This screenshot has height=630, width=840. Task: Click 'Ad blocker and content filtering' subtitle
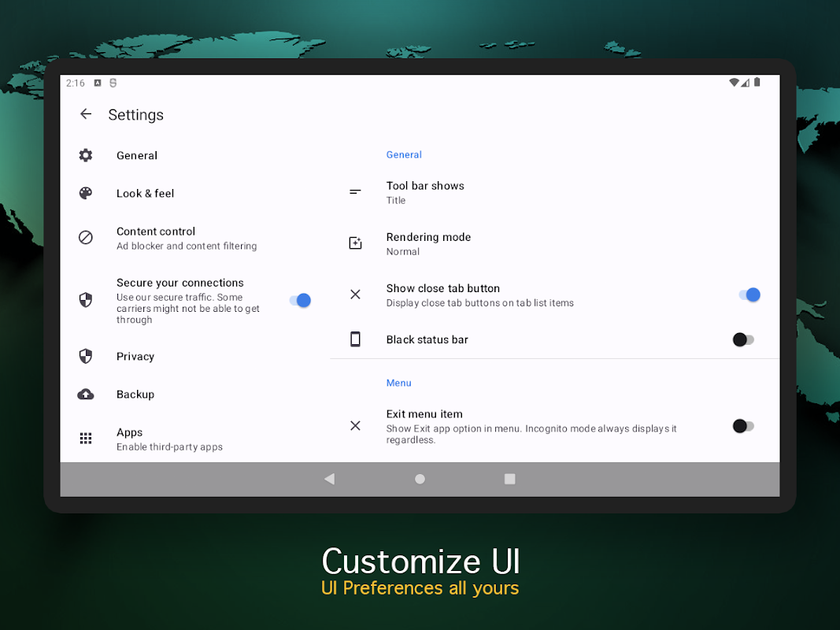(x=187, y=246)
